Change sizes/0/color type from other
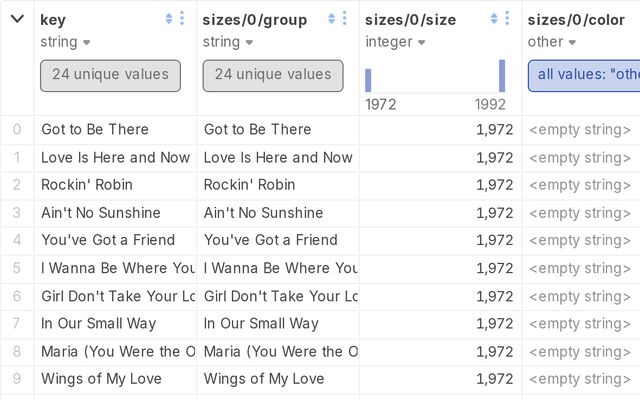 point(552,42)
